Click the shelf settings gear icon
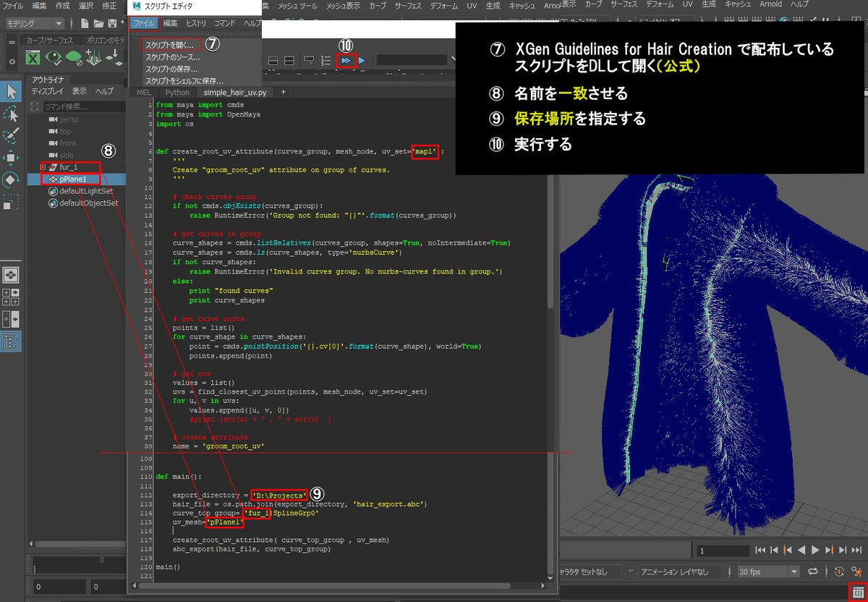 [12, 62]
